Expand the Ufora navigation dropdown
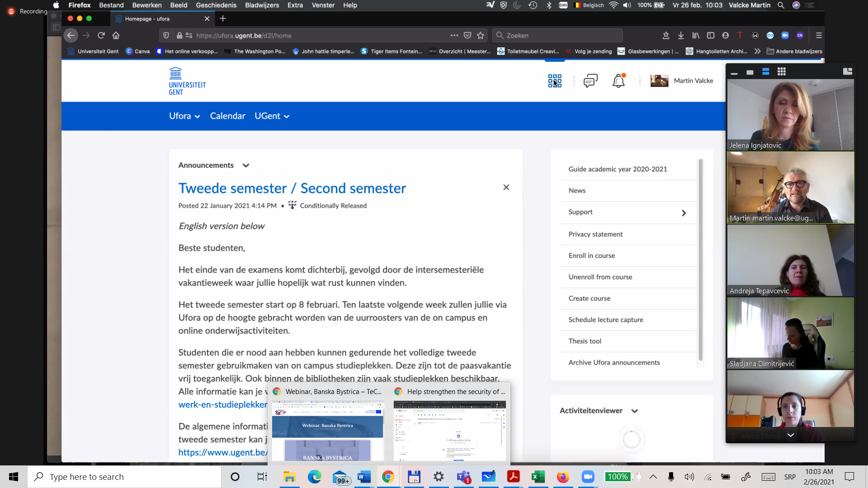 pyautogui.click(x=184, y=116)
